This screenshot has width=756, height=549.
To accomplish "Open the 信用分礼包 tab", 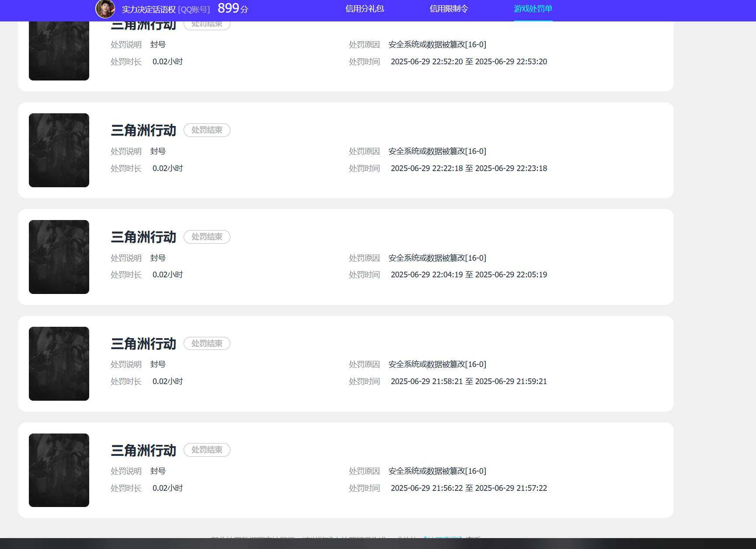I will tap(365, 9).
